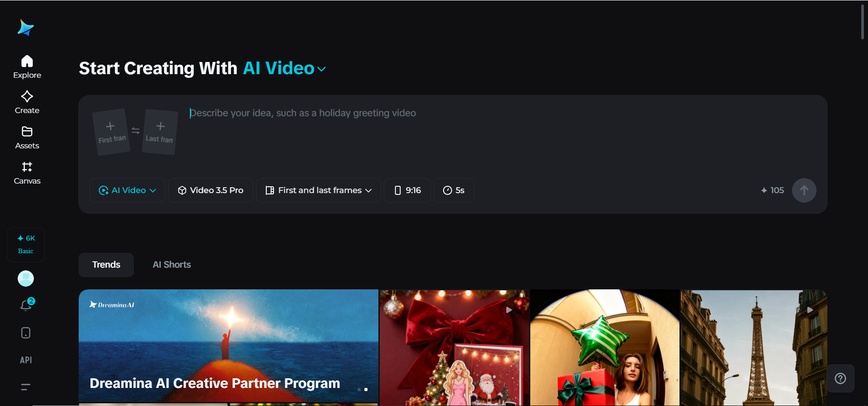
Task: Click the mobile app phone icon
Action: point(26,333)
